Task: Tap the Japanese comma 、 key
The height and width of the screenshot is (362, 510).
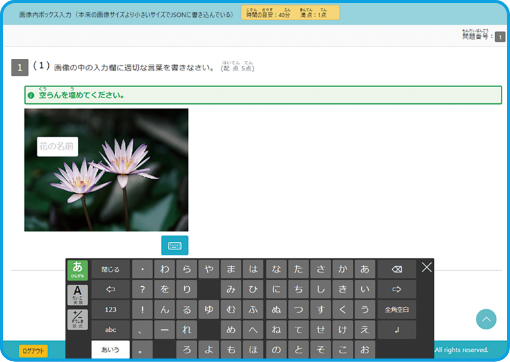Action: click(142, 330)
